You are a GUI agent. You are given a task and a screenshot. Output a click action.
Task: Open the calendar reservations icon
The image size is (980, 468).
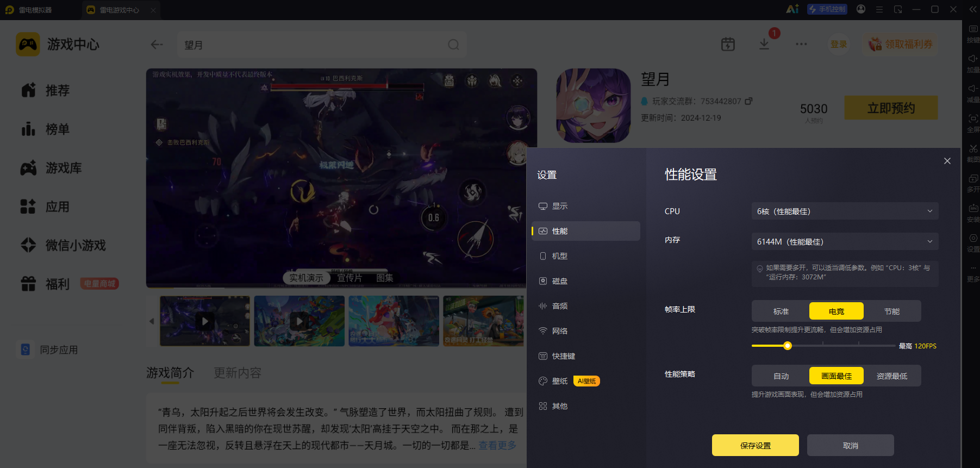(728, 44)
